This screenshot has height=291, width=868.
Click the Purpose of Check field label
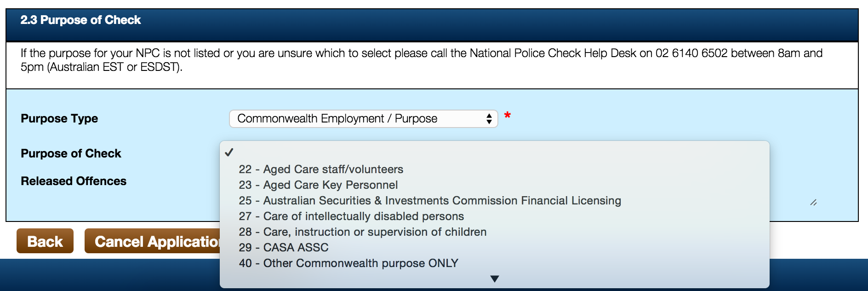pyautogui.click(x=71, y=154)
